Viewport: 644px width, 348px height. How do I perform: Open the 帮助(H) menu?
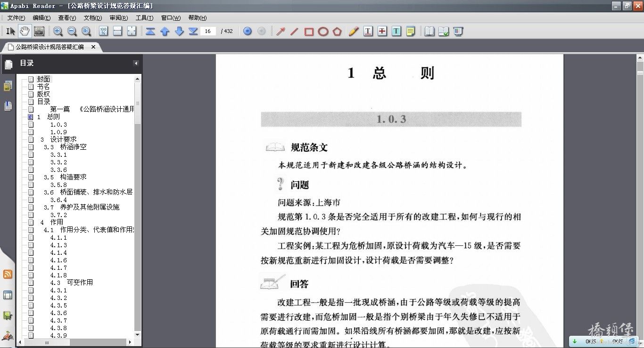click(197, 18)
